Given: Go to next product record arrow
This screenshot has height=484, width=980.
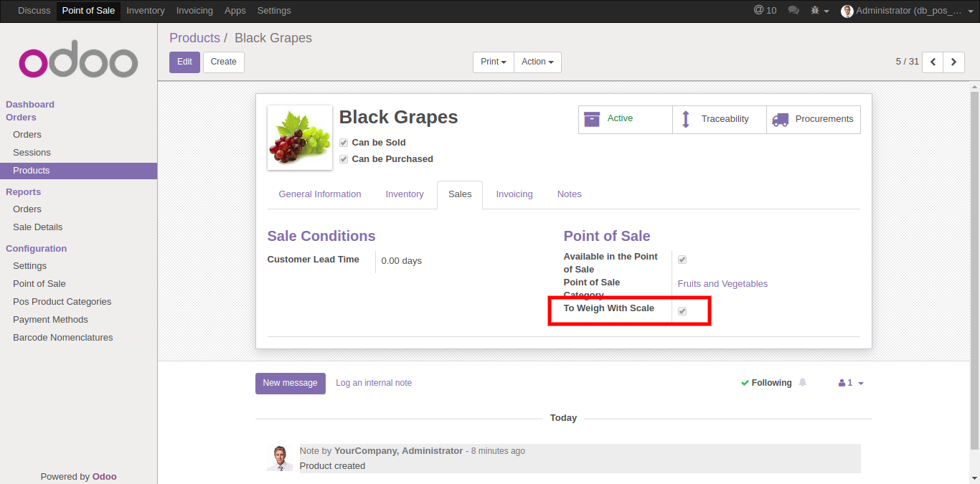Looking at the screenshot, I should coord(953,62).
